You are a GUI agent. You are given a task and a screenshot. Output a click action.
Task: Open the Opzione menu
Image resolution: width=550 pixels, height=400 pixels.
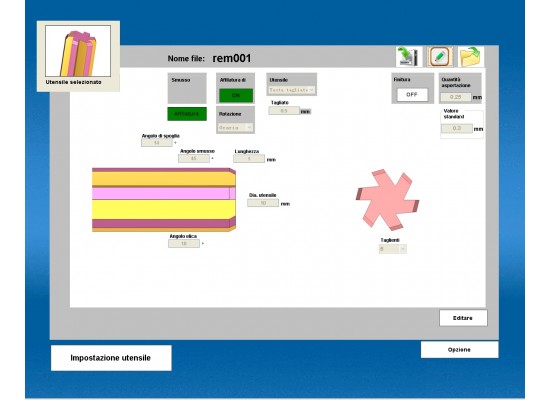[x=460, y=350]
